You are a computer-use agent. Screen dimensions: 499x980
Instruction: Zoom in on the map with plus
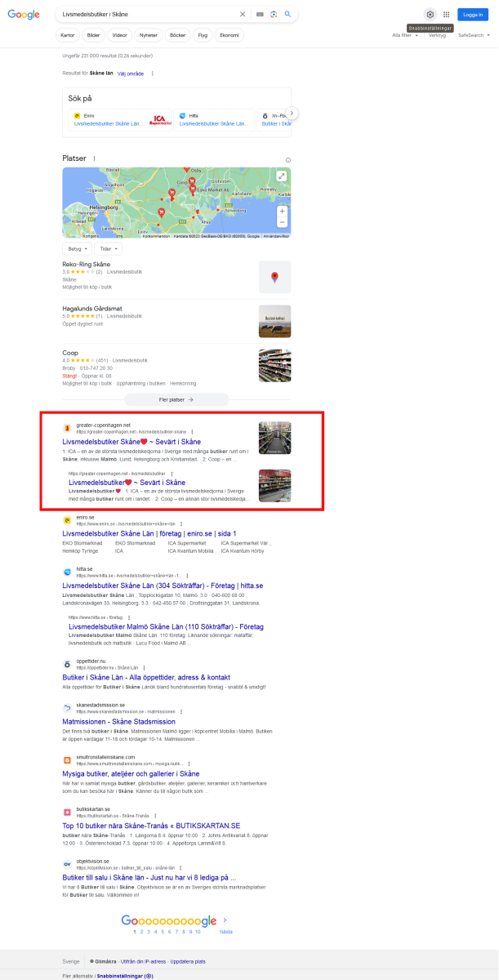(x=282, y=210)
